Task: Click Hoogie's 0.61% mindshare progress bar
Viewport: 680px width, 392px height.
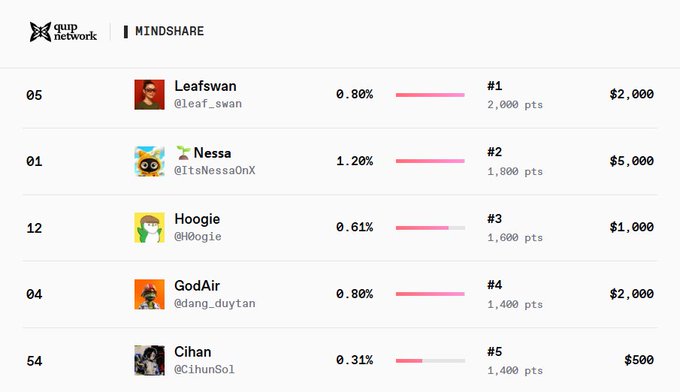Action: (430, 228)
